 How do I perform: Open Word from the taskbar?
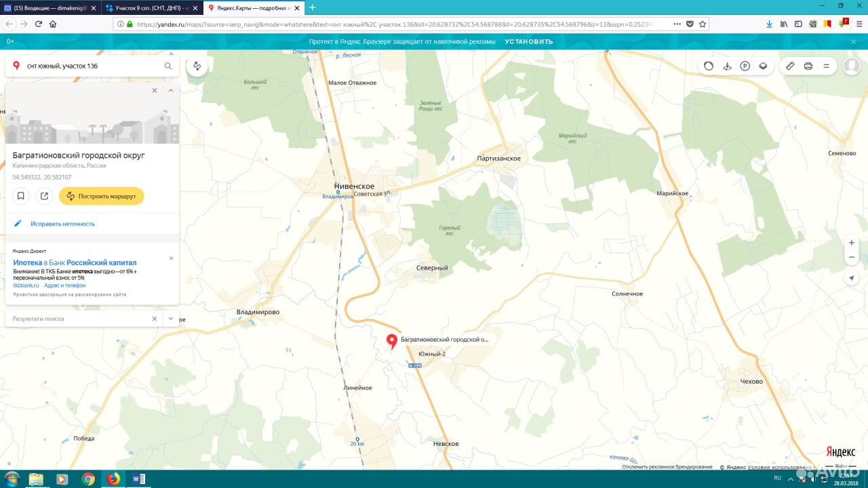pyautogui.click(x=139, y=479)
